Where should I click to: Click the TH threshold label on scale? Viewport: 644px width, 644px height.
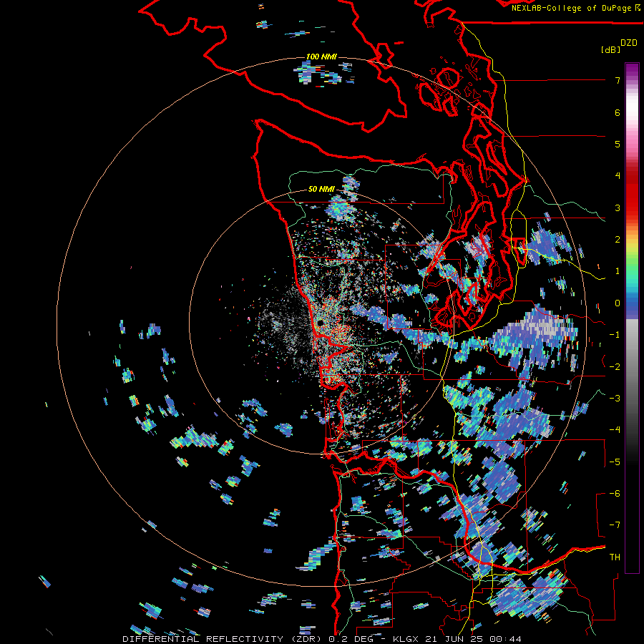[615, 557]
